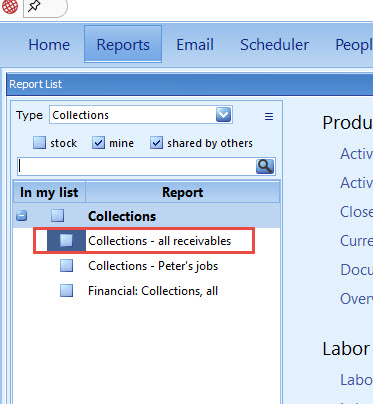
Task: Switch to the Email tab
Action: 195,45
